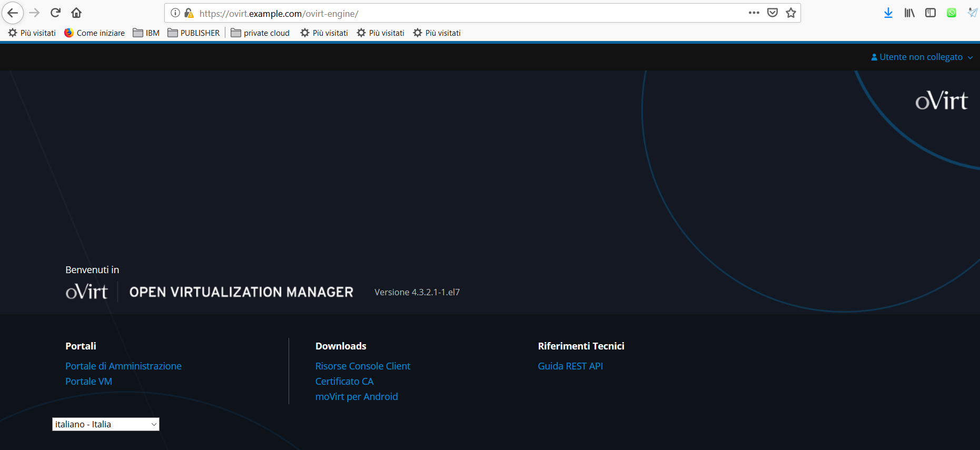Reload the current oVirt page
Screen dimensions: 980x450
[55, 13]
